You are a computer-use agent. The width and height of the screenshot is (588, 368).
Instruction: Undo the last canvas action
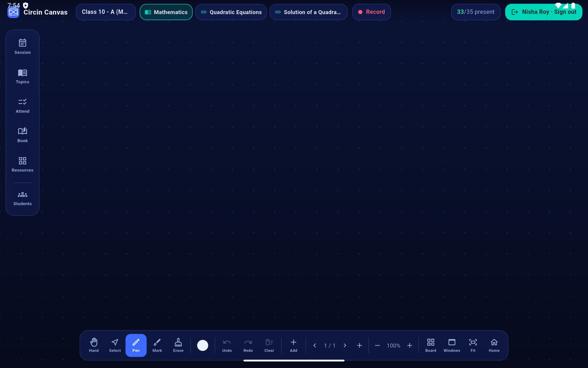pos(227,345)
